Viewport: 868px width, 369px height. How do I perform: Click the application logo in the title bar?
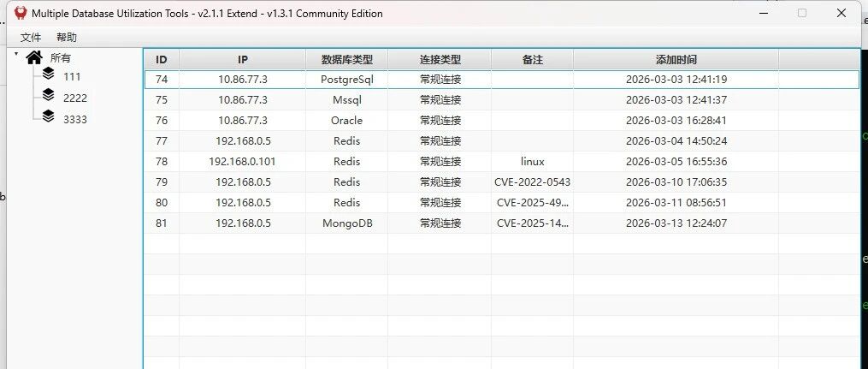click(21, 13)
